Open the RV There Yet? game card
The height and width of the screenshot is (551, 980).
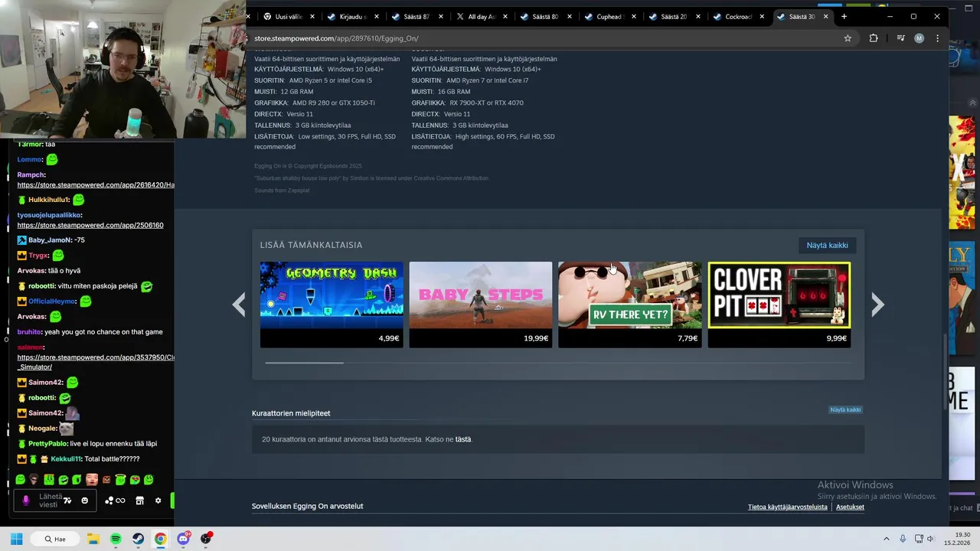click(629, 305)
